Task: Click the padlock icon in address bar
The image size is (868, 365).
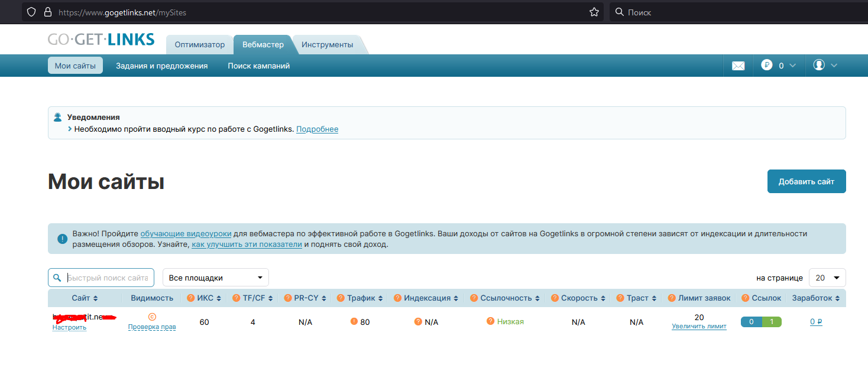Action: [47, 12]
